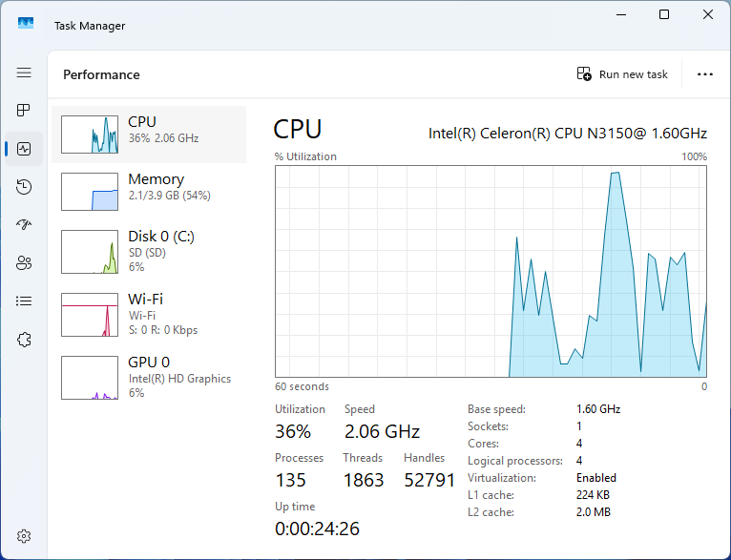Screen dimensions: 731x560
Task: Click the threads count 1863
Action: click(364, 480)
